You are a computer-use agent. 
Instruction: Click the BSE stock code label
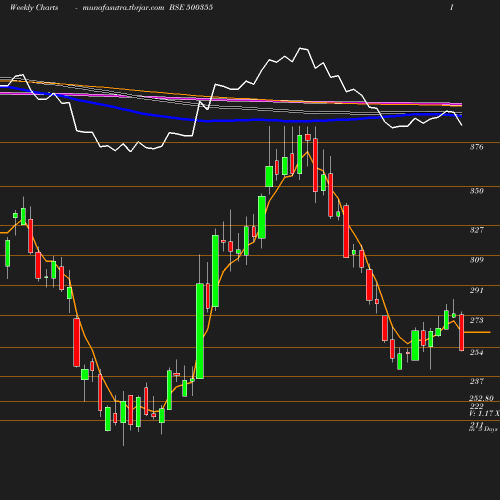[191, 7]
